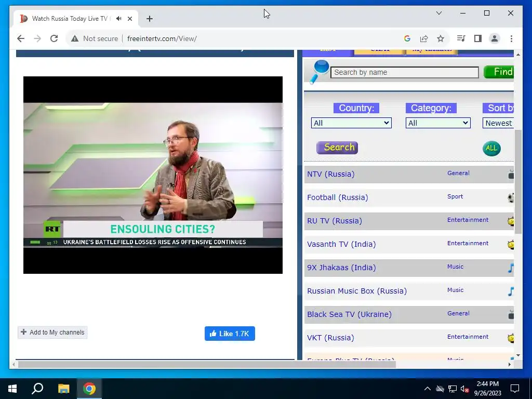Click the browser forward arrow
532x399 pixels.
coord(37,38)
